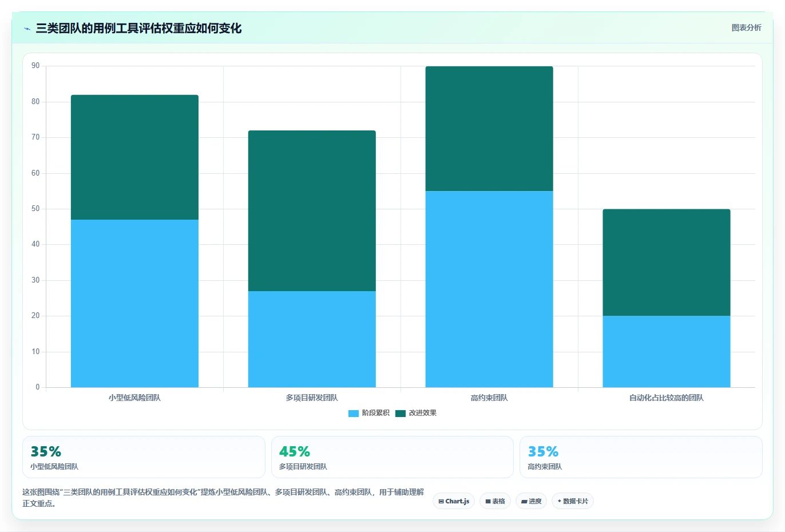Click the green 改进效果 bar for 高约束团队

click(489, 129)
